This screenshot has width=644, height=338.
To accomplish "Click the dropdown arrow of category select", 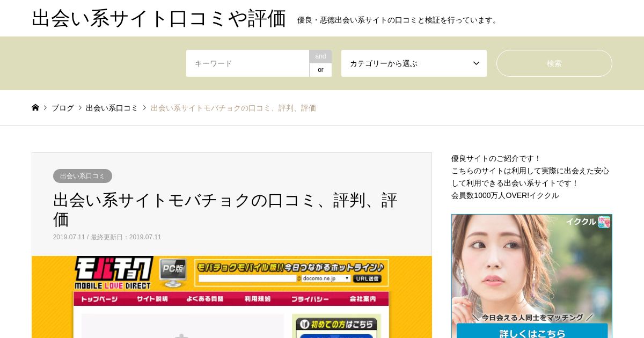I will point(476,63).
